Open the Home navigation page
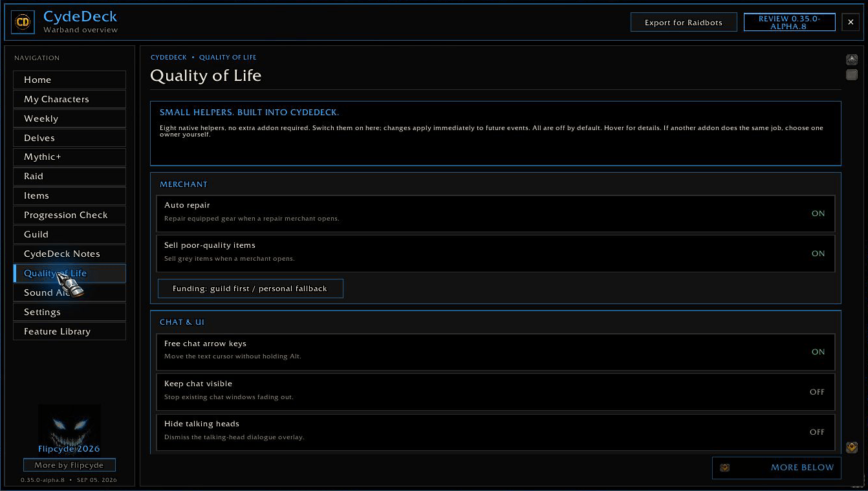 pyautogui.click(x=69, y=80)
